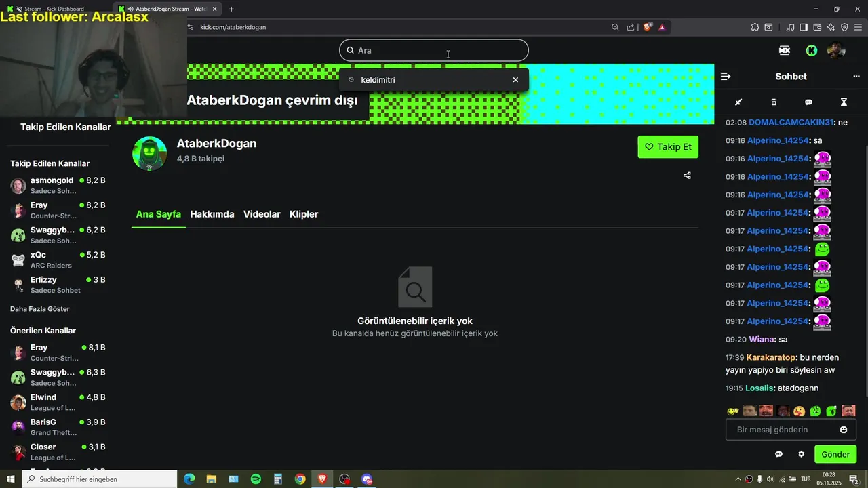Open the Klipler tab
868x488 pixels.
pyautogui.click(x=304, y=214)
